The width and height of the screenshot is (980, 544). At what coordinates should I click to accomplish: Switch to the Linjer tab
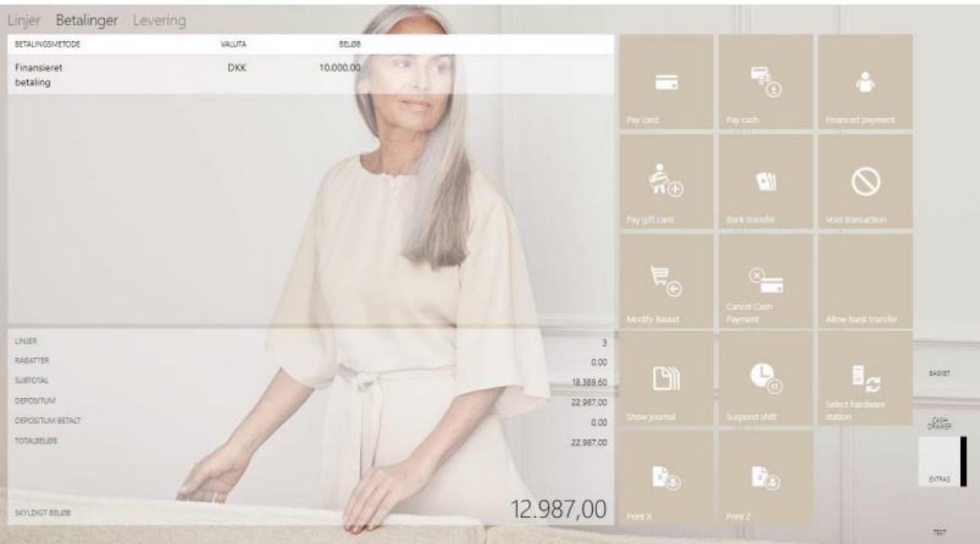(x=29, y=18)
